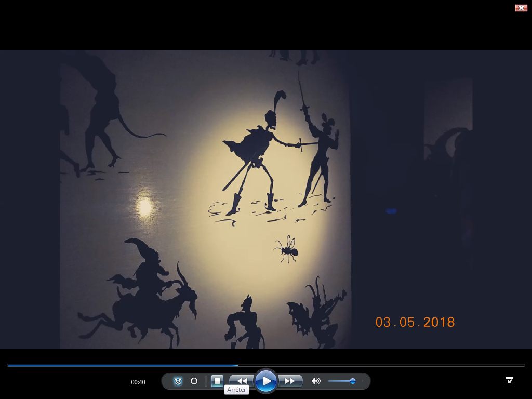Screen dimensions: 532x399
Task: Stop the video with Arrêter button
Action: pos(217,381)
